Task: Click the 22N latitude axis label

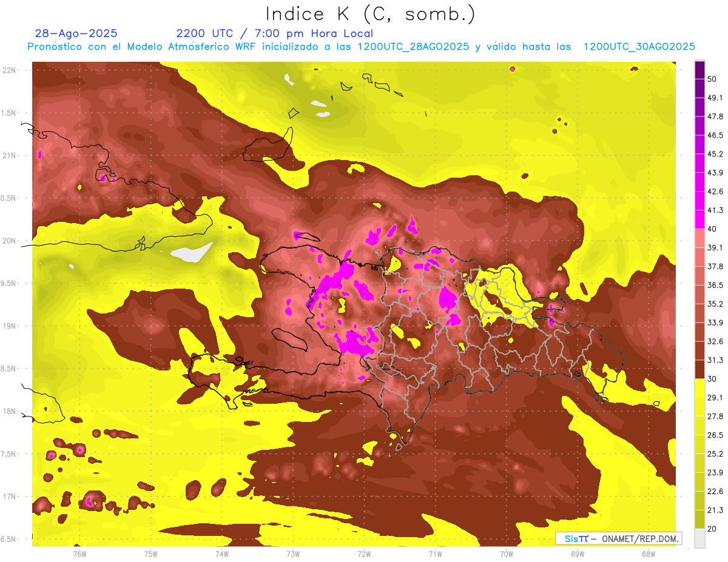Action: click(8, 70)
